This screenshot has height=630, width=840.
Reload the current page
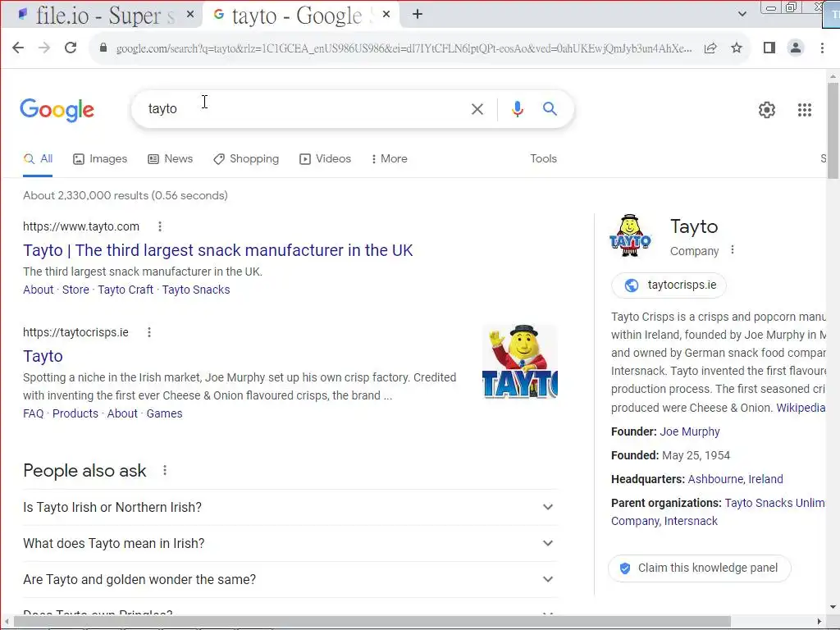tap(71, 48)
